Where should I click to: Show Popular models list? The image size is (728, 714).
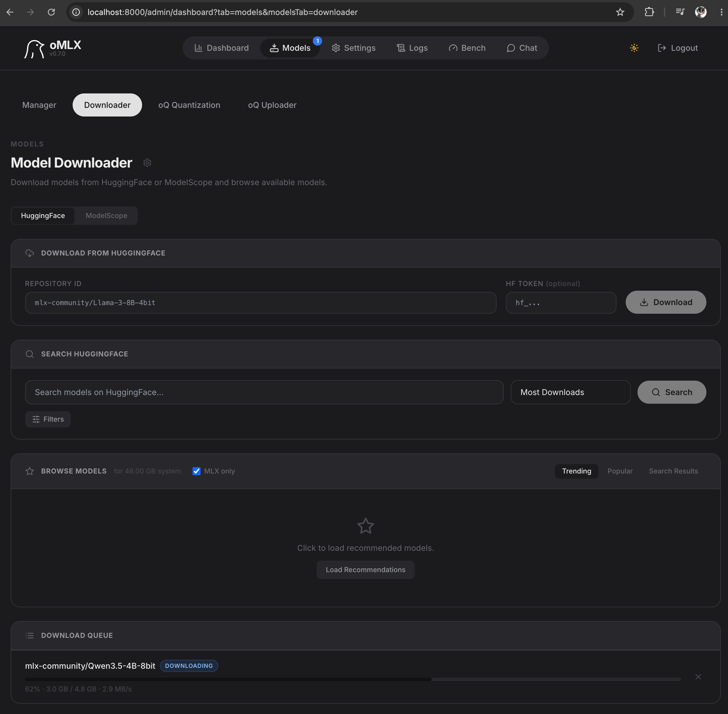(620, 471)
